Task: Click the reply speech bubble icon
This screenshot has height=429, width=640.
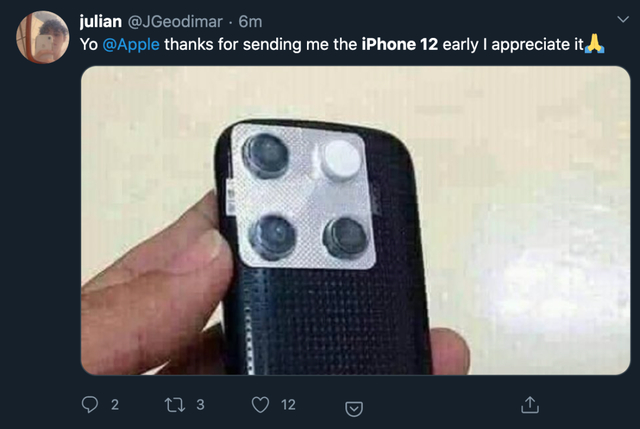Action: tap(89, 405)
